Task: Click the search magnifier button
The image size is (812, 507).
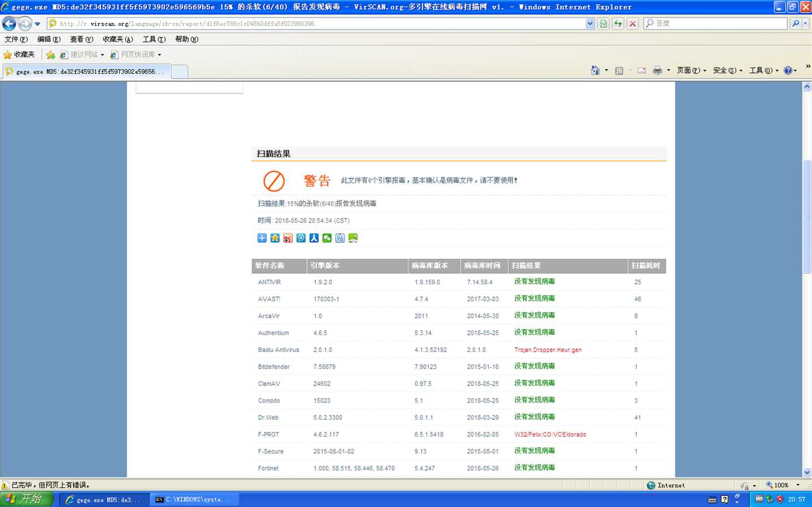Action: 796,24
